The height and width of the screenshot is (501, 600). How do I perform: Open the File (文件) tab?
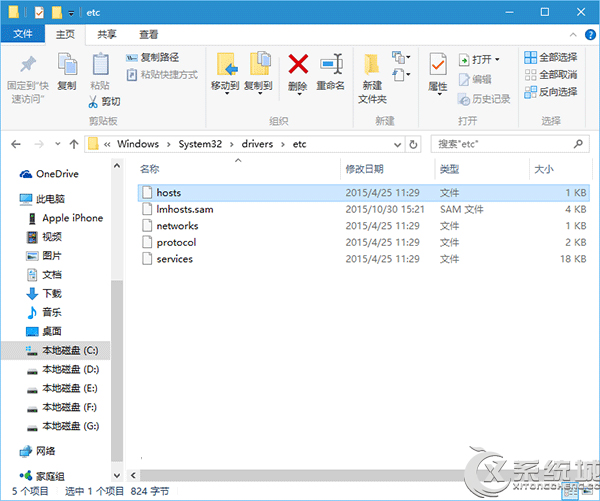coord(23,34)
